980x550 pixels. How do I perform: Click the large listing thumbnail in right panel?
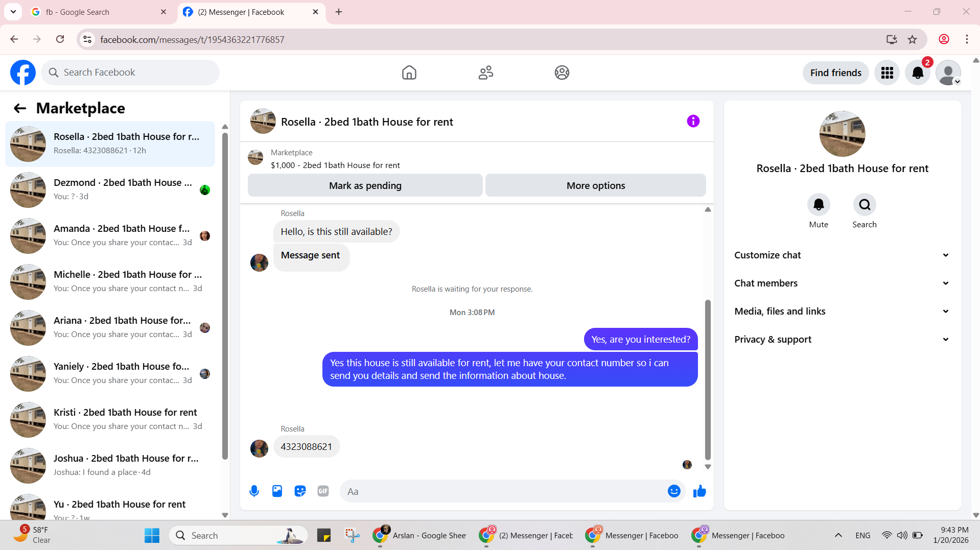pyautogui.click(x=842, y=134)
